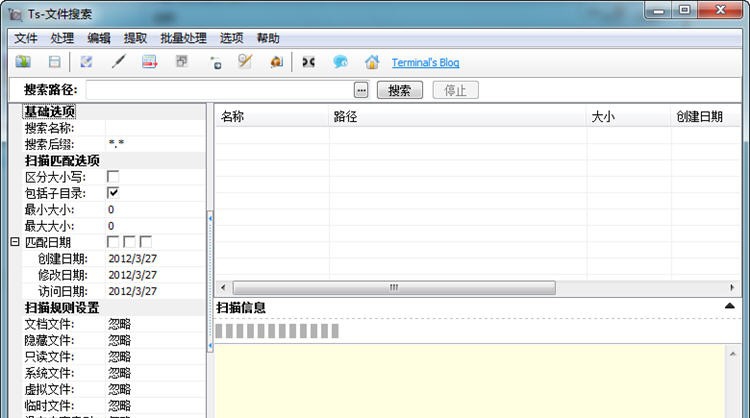The image size is (750, 418).
Task: Click the 最大大小 value 0
Action: pos(155,226)
